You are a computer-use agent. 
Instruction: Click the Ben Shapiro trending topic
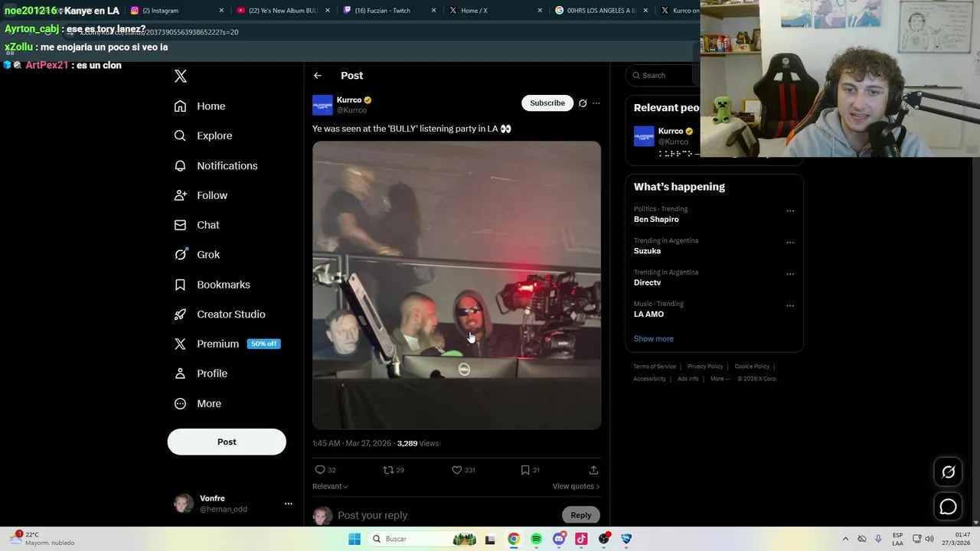(x=656, y=220)
